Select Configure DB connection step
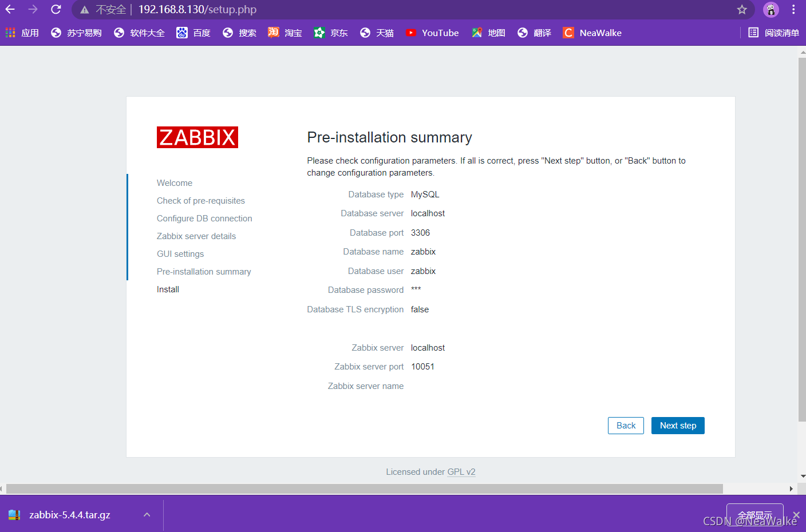This screenshot has width=806, height=532. coord(204,219)
